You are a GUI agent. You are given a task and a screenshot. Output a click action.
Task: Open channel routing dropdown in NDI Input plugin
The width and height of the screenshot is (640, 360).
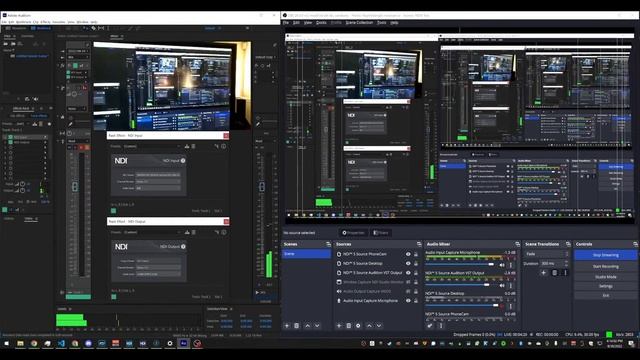[x=158, y=182]
